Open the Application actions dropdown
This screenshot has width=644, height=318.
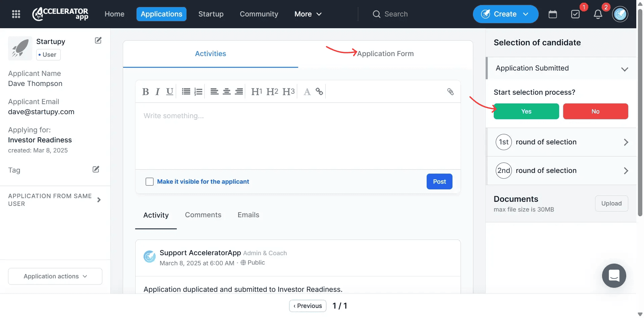[x=55, y=276]
